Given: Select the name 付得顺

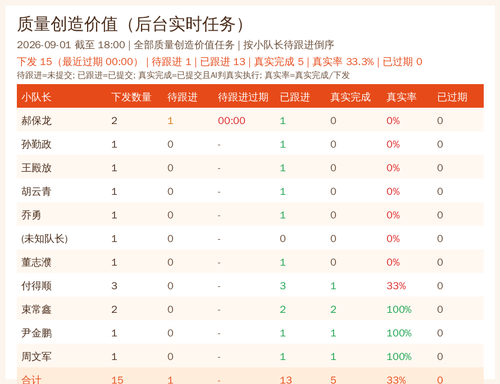Looking at the screenshot, I should [36, 286].
